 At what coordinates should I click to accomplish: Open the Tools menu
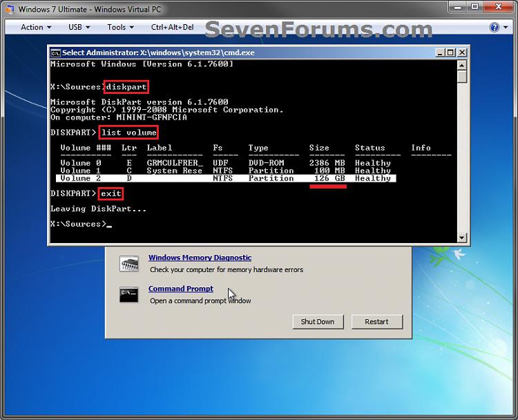coord(120,27)
